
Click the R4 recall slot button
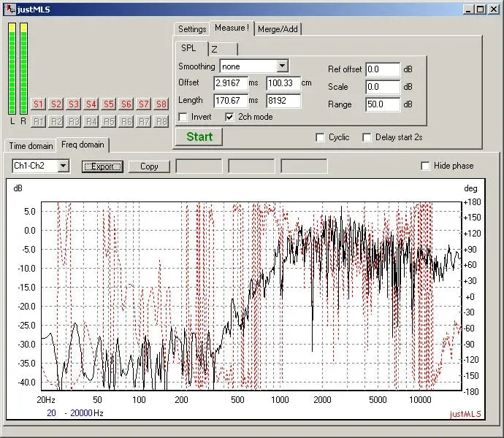click(91, 121)
